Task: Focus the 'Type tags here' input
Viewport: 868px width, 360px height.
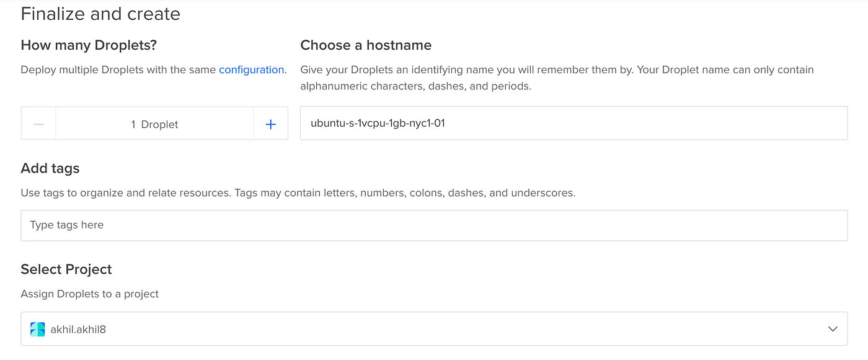Action: (434, 225)
